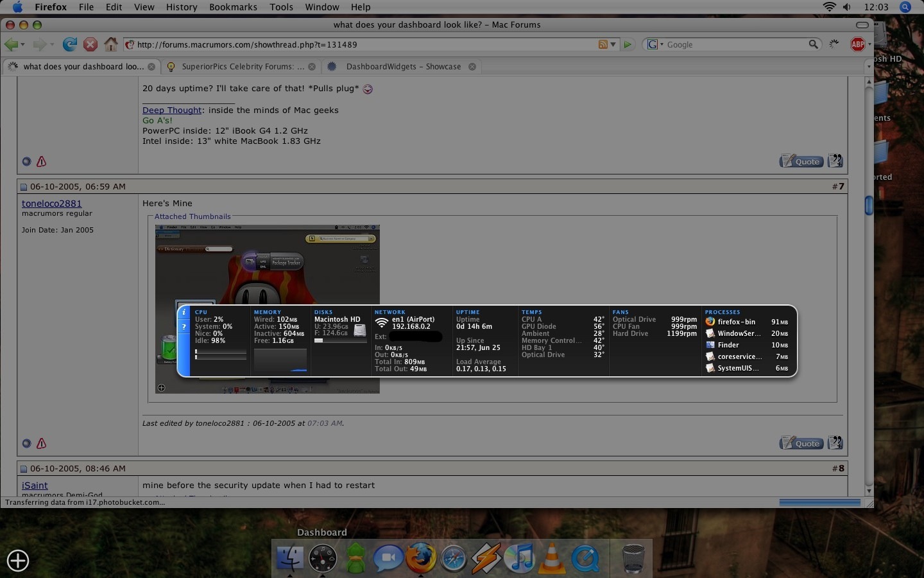Image resolution: width=924 pixels, height=578 pixels.
Task: Click the toolbar pill button in title bar
Action: pos(862,25)
